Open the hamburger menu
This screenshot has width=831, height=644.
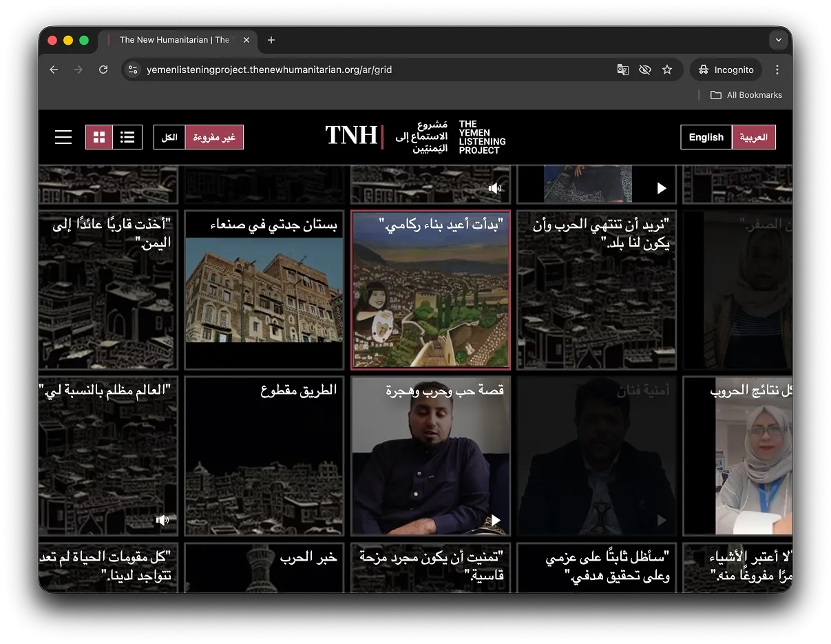pos(63,137)
